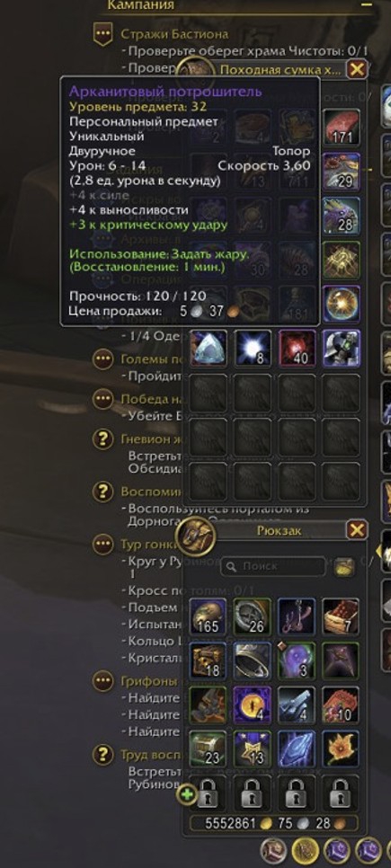This screenshot has height=868, width=391.
Task: Click the last locked backpack slot
Action: [x=342, y=793]
